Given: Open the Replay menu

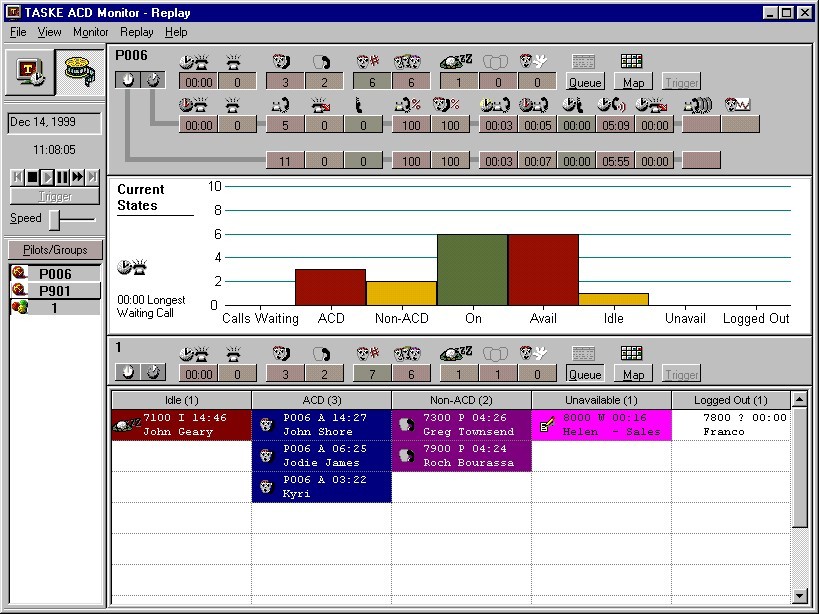Looking at the screenshot, I should tap(136, 32).
